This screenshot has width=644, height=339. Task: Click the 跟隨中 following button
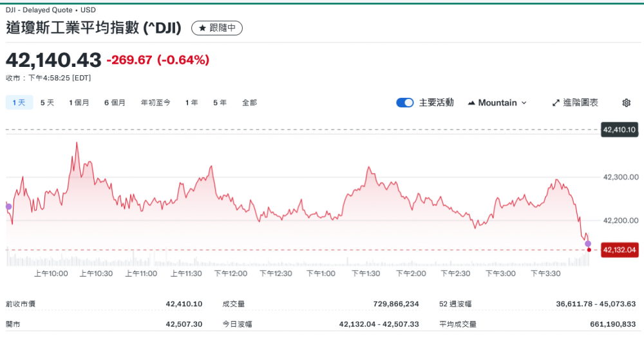(x=217, y=28)
